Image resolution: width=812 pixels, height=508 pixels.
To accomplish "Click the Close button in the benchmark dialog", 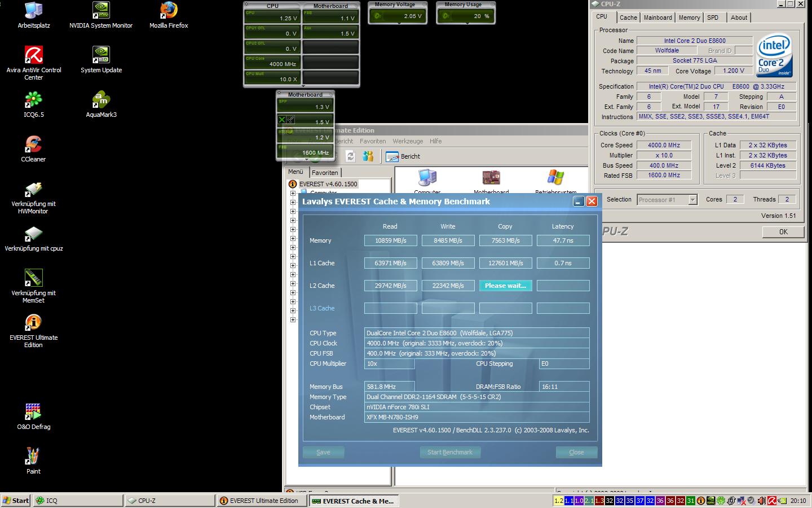I will pyautogui.click(x=576, y=452).
